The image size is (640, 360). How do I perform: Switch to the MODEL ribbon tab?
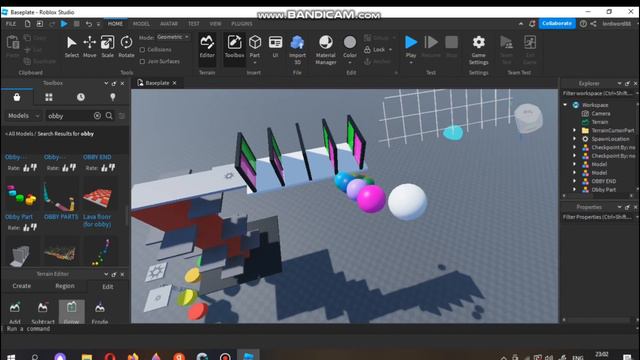[x=141, y=24]
